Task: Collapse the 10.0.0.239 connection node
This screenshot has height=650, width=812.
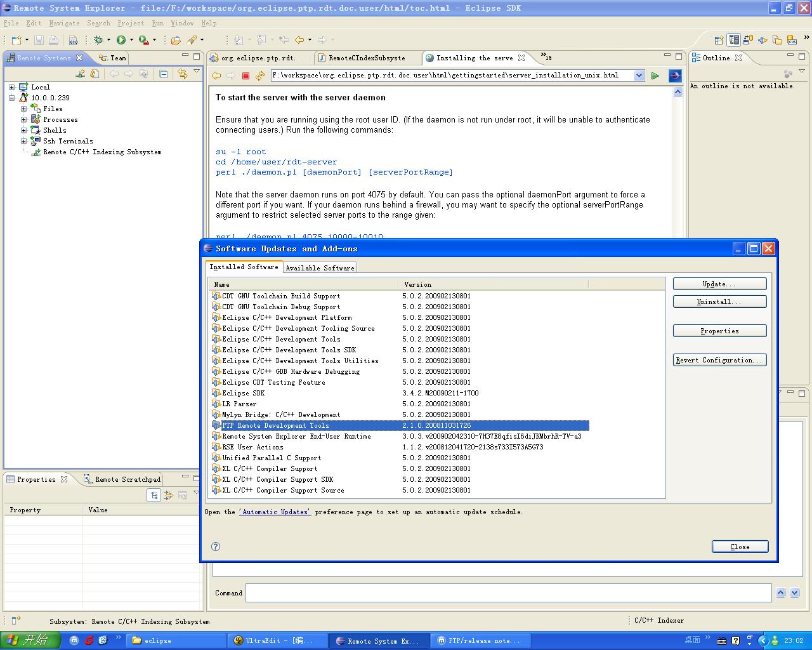Action: (x=11, y=98)
